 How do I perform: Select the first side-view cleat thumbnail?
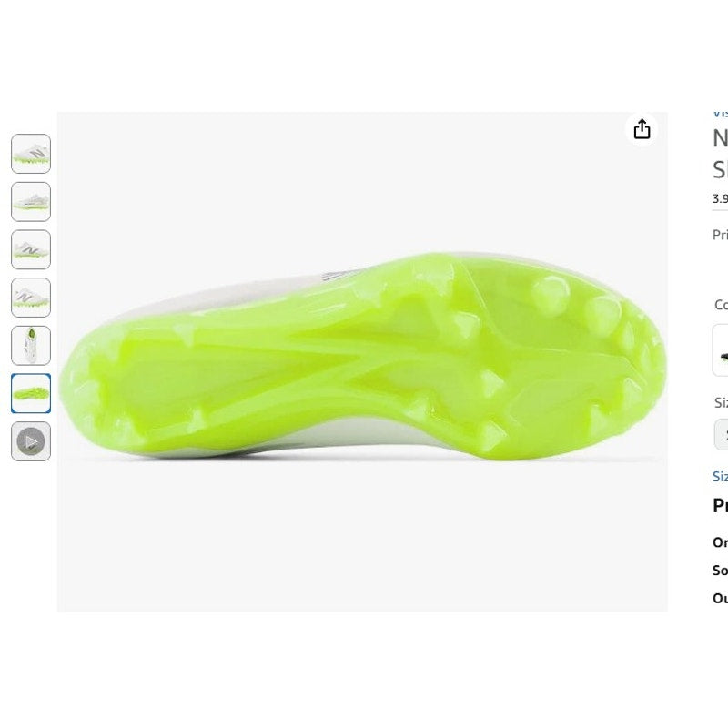tap(31, 154)
